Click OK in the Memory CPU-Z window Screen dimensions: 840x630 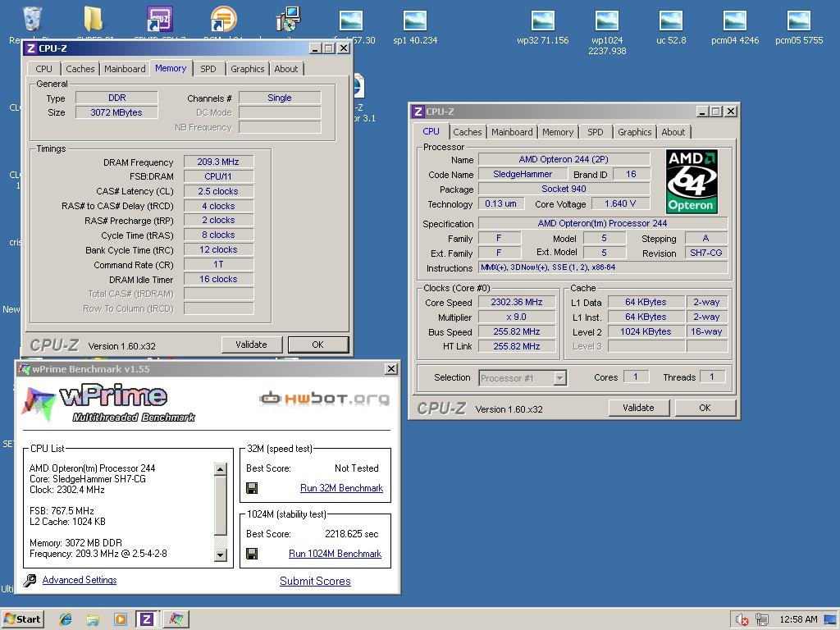[318, 345]
